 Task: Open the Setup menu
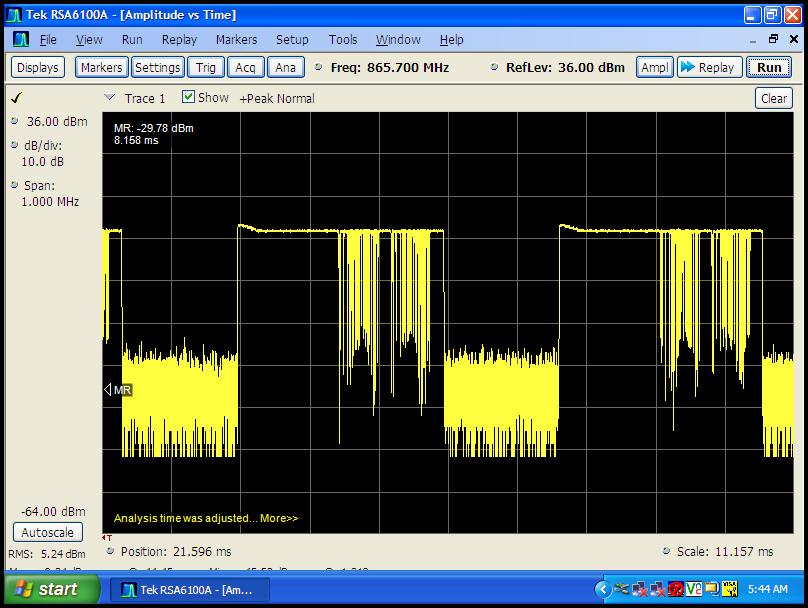292,40
